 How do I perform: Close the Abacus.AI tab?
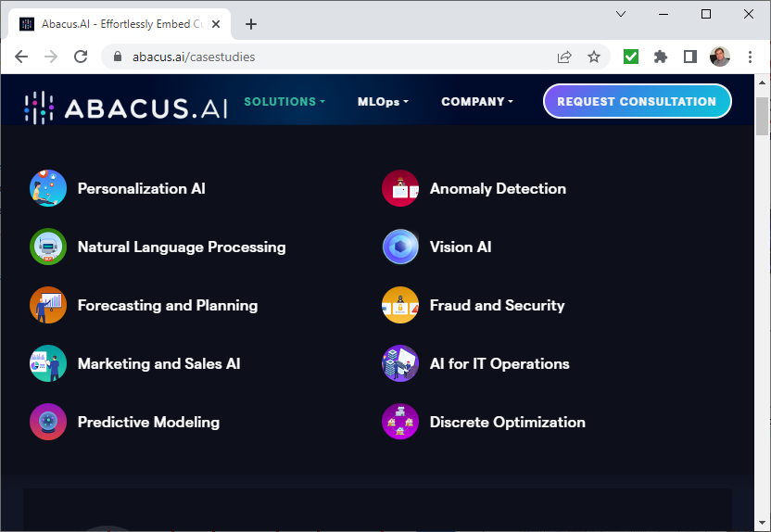pos(216,24)
